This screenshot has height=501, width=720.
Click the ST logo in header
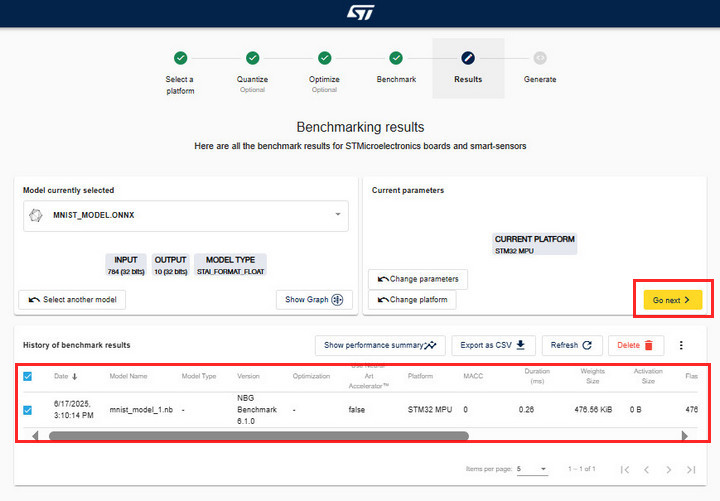[360, 12]
